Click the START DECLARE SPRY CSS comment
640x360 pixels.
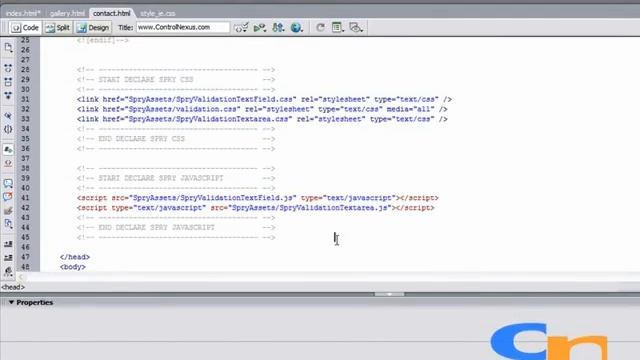(176, 80)
